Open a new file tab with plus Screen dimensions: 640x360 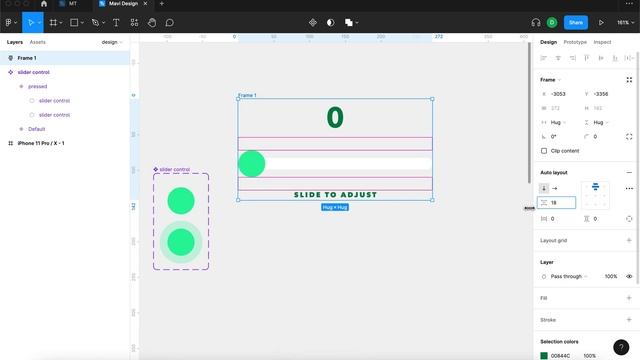coord(162,4)
